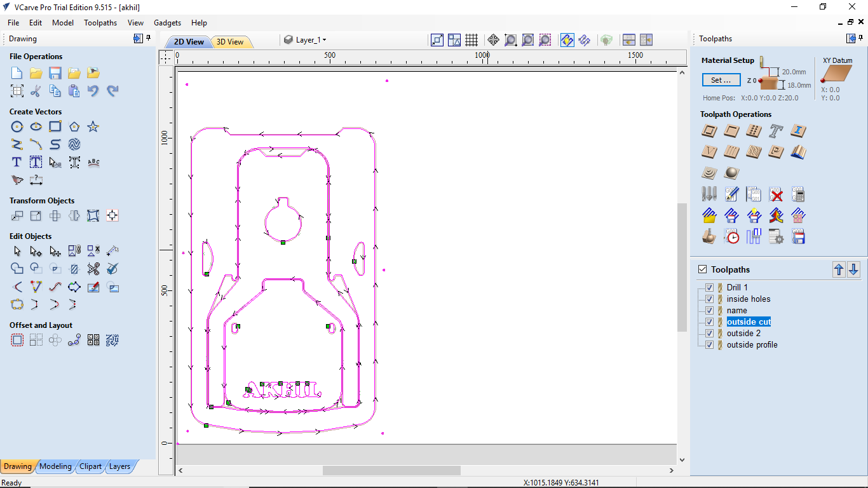
Task: Select the Draw Ellipse tool
Action: [36, 126]
